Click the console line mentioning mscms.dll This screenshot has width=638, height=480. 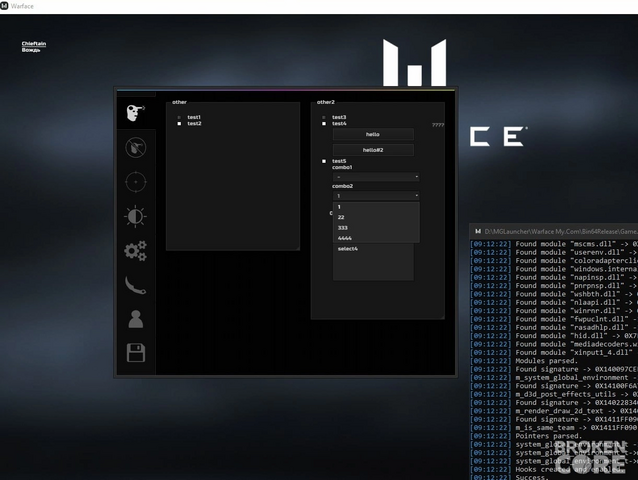554,244
